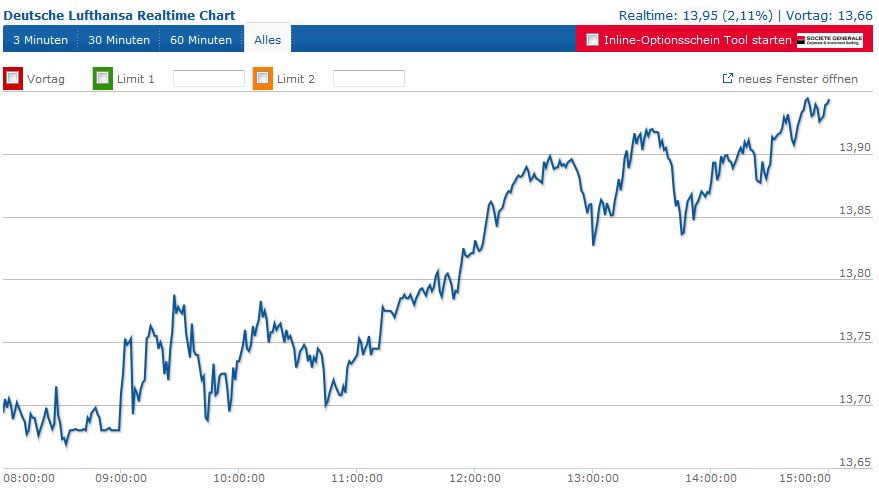The height and width of the screenshot is (498, 879).
Task: Click the Deutsche Lufthansa Realtime Chart title
Action: tap(119, 15)
